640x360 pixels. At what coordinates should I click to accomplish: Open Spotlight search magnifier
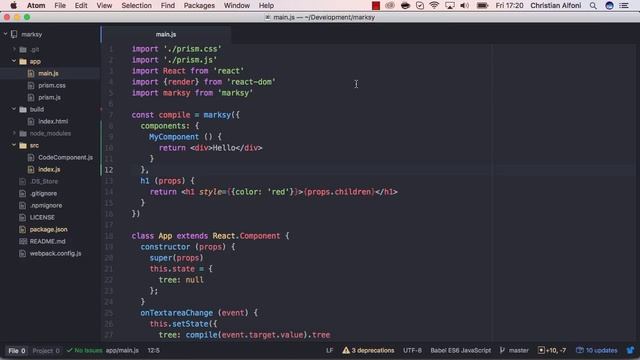[x=593, y=5]
